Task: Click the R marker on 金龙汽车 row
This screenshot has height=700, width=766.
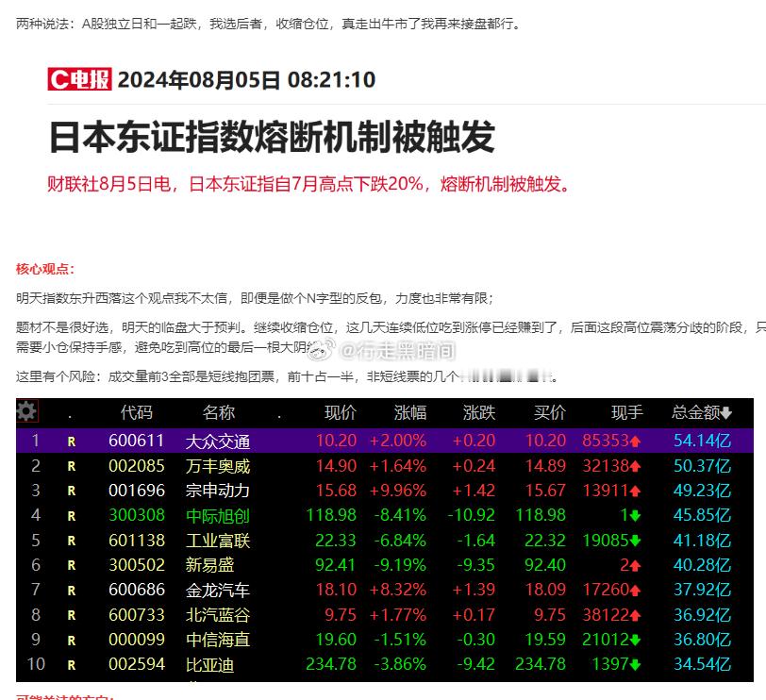Action: point(72,591)
